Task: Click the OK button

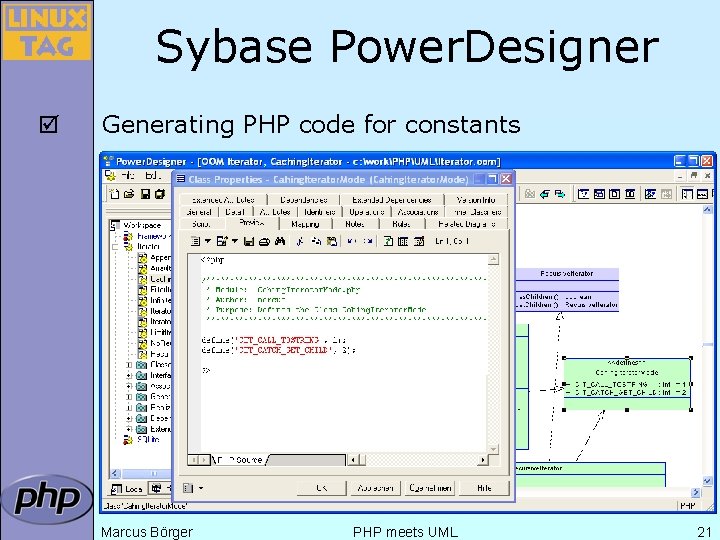Action: tap(321, 488)
